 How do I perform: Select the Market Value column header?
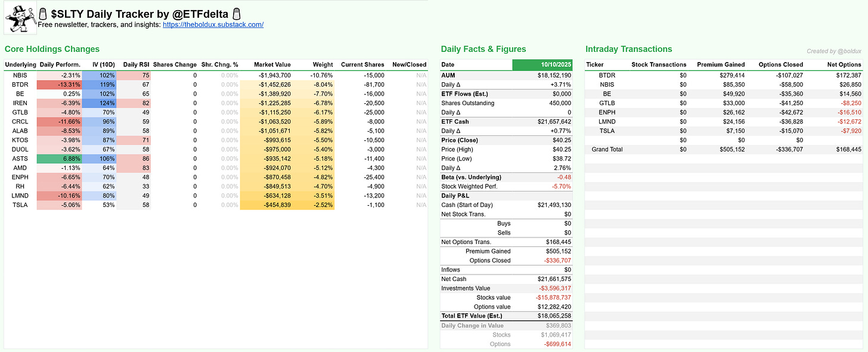272,64
